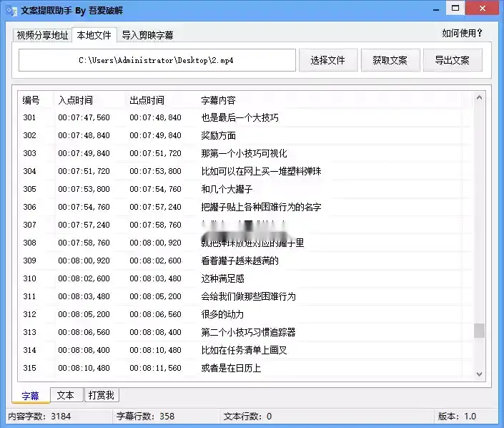Viewport: 504px width, 428px height.
Task: Switch to the 视频分享地址 tab
Action: tap(42, 35)
